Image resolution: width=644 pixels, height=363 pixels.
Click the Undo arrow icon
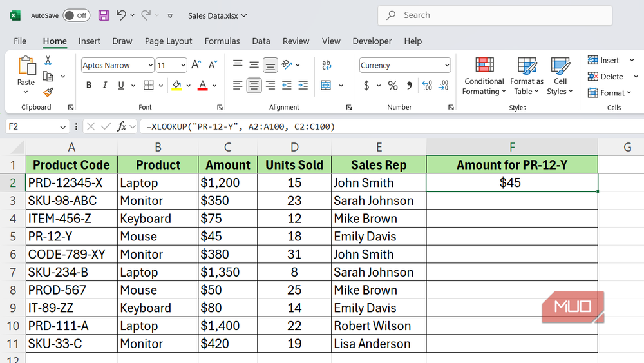(x=121, y=15)
